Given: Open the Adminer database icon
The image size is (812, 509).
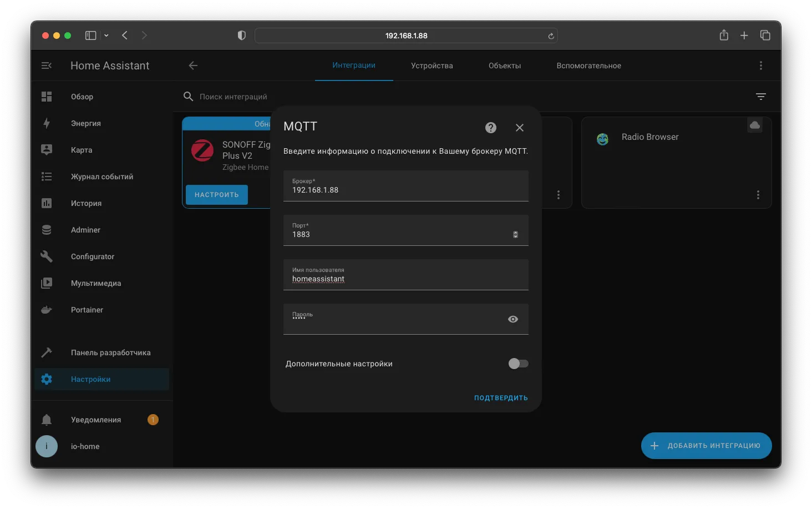Looking at the screenshot, I should pos(47,230).
